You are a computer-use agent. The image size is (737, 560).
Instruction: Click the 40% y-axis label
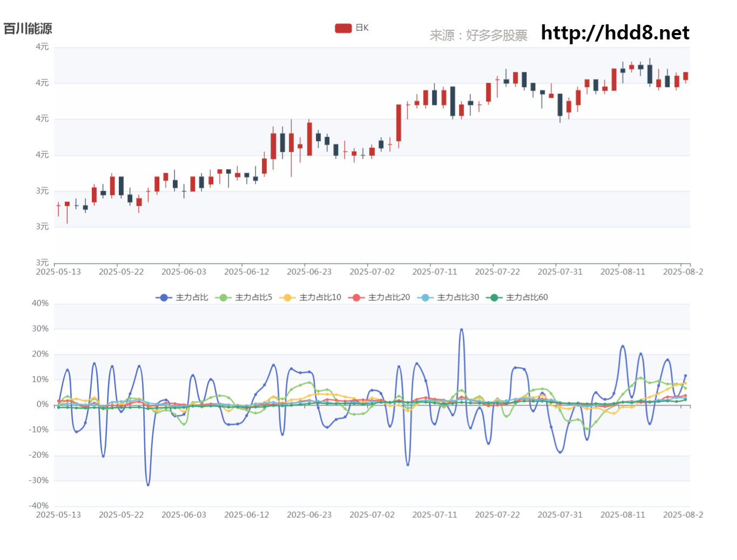click(x=40, y=303)
